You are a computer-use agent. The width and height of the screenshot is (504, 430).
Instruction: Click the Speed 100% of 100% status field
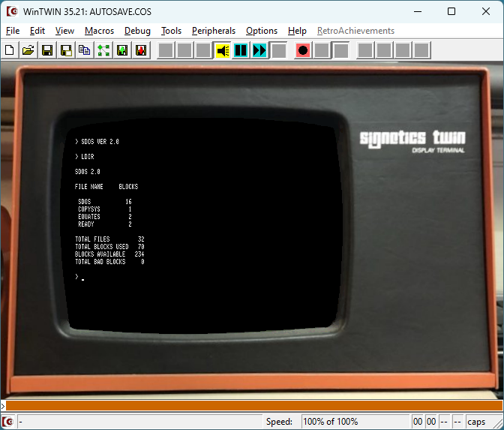(x=355, y=422)
